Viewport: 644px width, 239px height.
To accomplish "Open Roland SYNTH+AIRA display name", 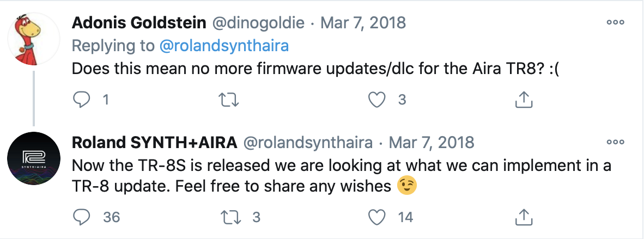I will (x=154, y=143).
